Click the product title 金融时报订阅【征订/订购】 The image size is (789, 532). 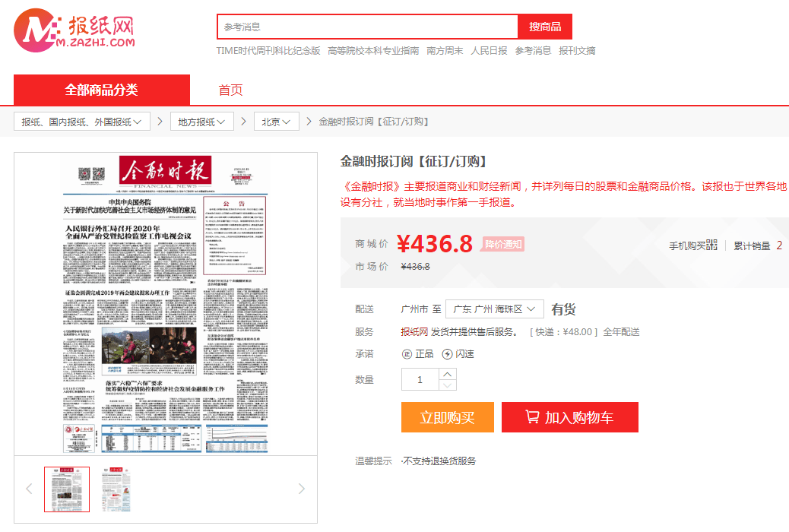[x=414, y=162]
